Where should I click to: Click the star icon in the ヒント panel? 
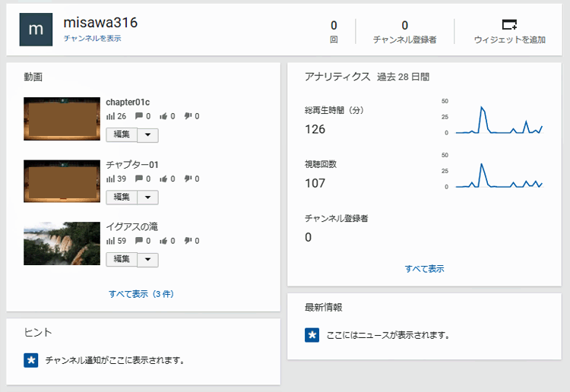[x=31, y=360]
